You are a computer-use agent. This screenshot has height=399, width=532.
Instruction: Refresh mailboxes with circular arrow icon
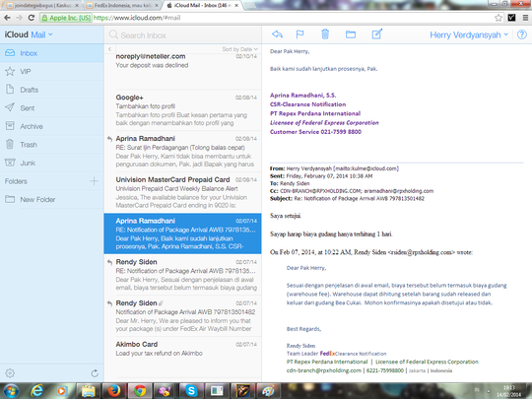click(x=95, y=373)
